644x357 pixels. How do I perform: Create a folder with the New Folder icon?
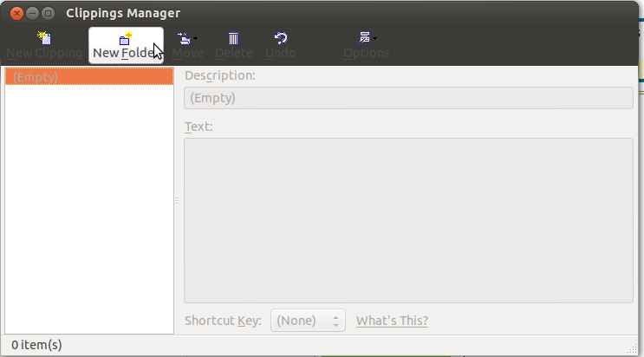coord(126,39)
